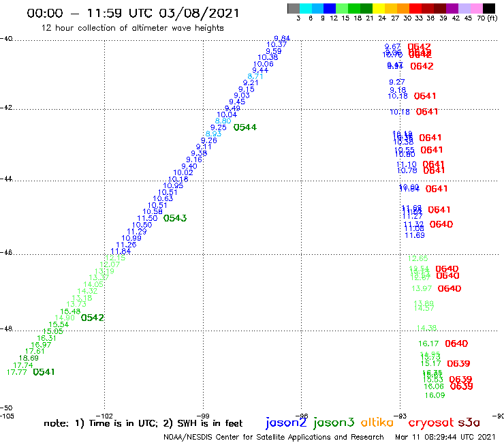Click the '9.25' value beside 0544
The image size is (504, 443).
(218, 127)
